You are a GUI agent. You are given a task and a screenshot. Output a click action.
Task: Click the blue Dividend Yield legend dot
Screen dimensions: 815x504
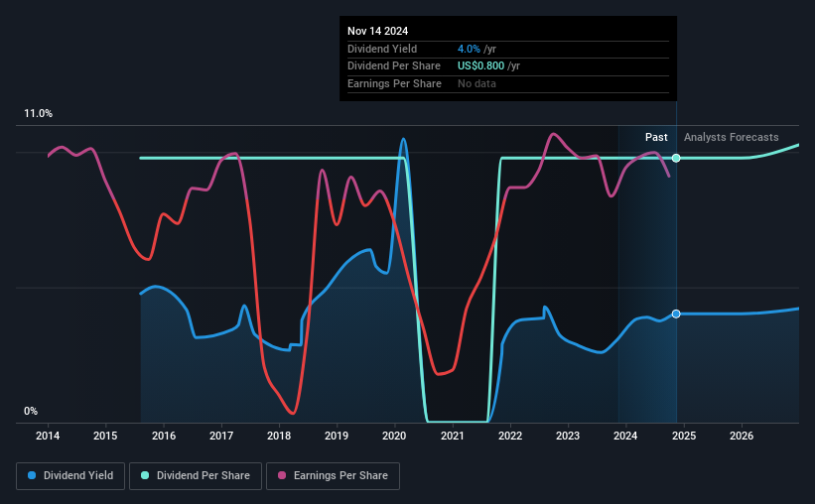32,475
